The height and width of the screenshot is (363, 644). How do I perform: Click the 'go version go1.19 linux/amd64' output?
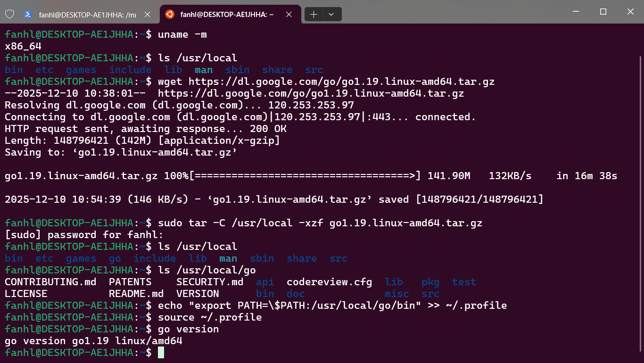click(x=93, y=341)
